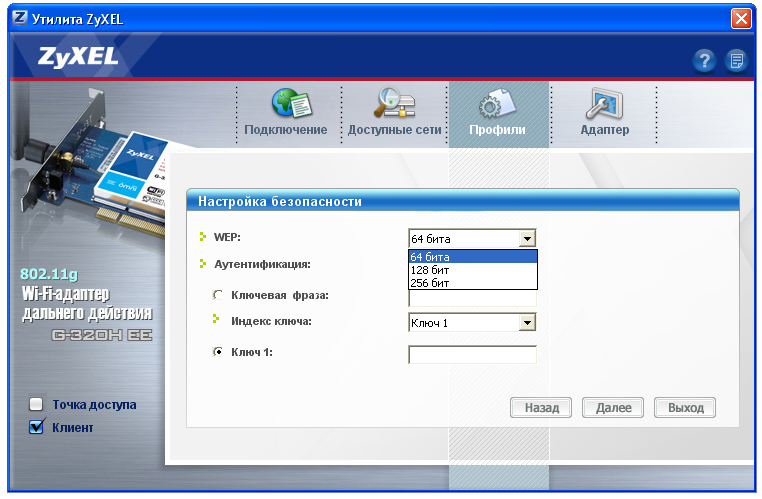The width and height of the screenshot is (762, 499).
Task: Expand the Индекс ключа dropdown
Action: (x=527, y=323)
